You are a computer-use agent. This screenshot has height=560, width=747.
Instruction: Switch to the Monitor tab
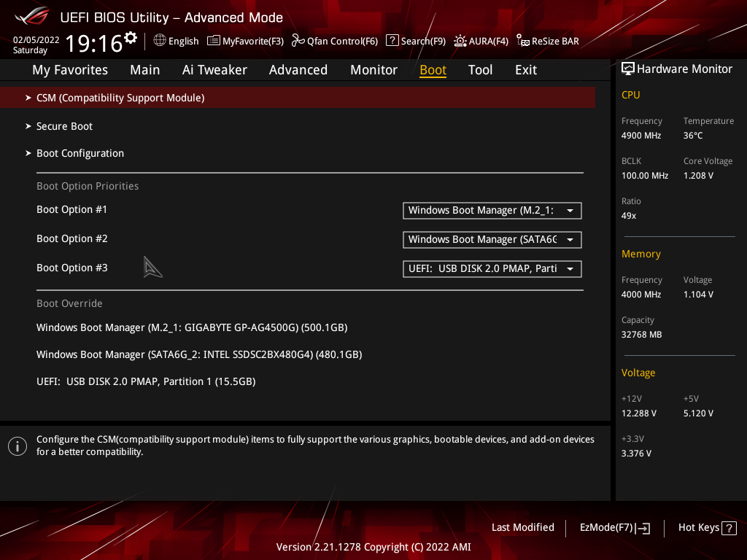point(373,70)
